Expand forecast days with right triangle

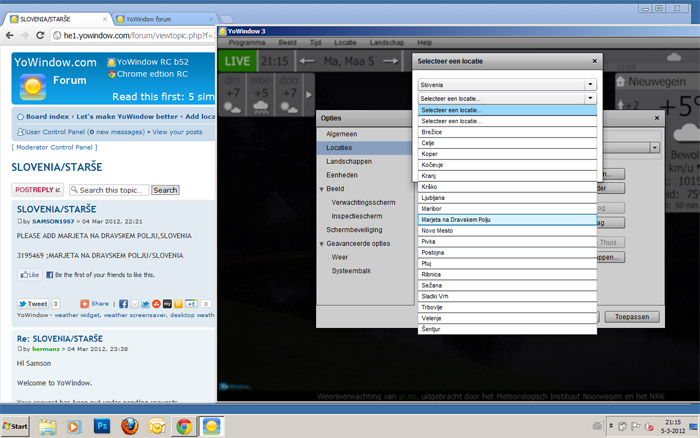point(309,95)
